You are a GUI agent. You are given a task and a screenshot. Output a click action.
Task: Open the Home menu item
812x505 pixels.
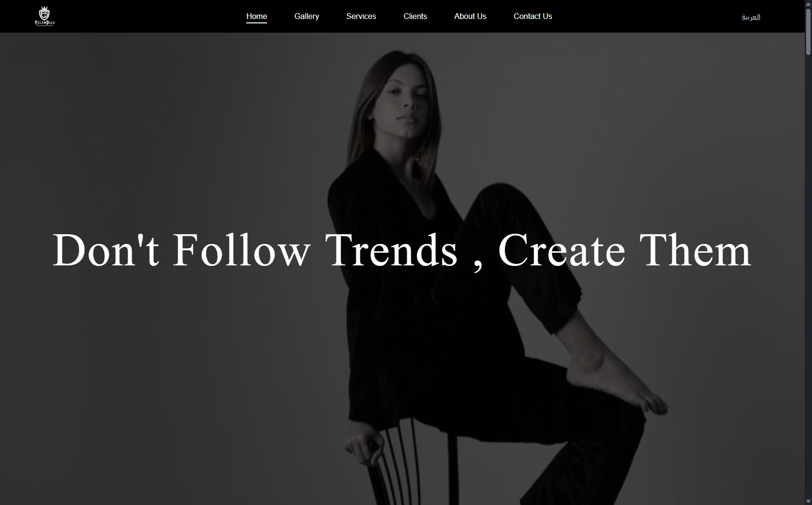256,16
